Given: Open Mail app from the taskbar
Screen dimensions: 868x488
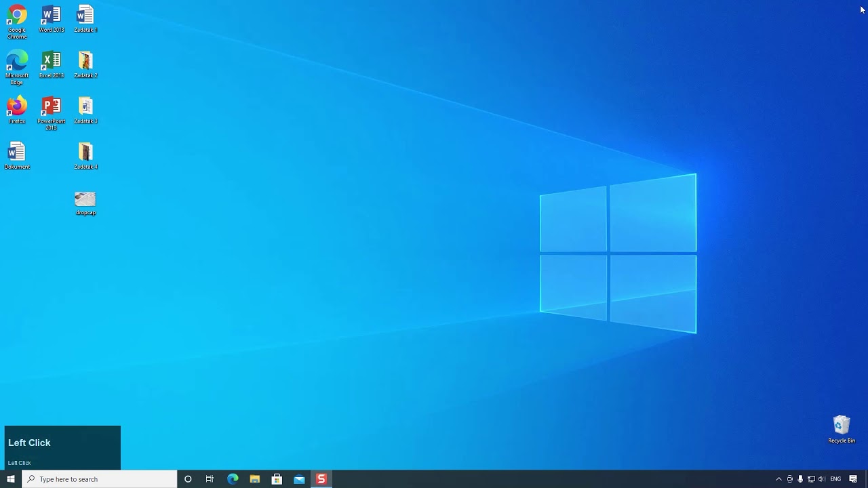Looking at the screenshot, I should [299, 479].
